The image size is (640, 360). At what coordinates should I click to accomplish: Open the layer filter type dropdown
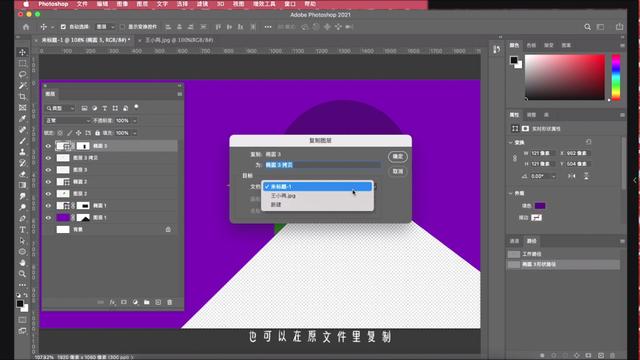[60, 108]
